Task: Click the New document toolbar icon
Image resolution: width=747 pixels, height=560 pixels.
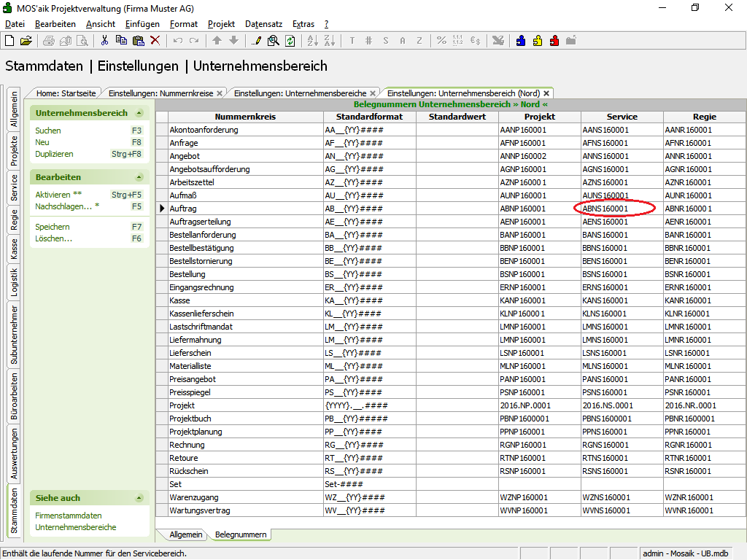Action: click(x=9, y=41)
